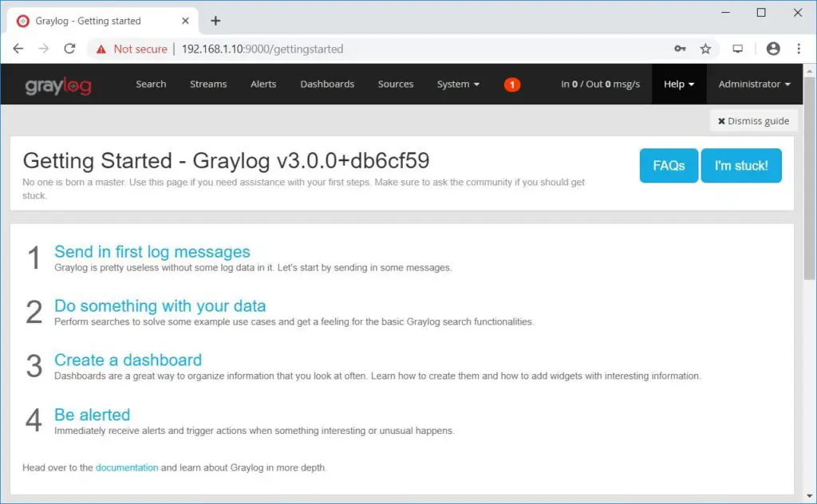The width and height of the screenshot is (817, 504).
Task: Open Be alerted step
Action: (x=93, y=415)
